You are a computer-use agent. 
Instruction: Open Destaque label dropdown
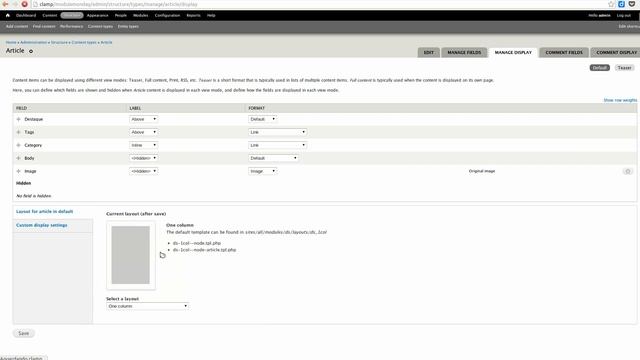coord(143,119)
